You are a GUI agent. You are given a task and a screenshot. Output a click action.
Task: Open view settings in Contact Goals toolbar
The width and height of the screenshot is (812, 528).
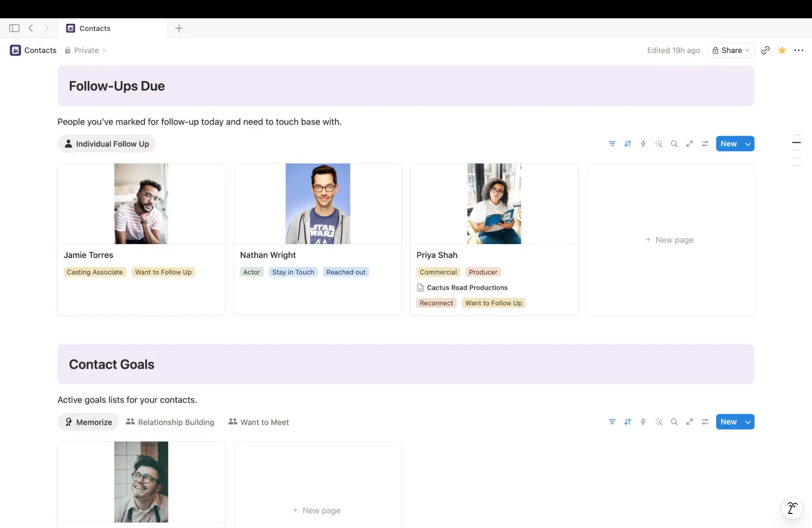[705, 422]
